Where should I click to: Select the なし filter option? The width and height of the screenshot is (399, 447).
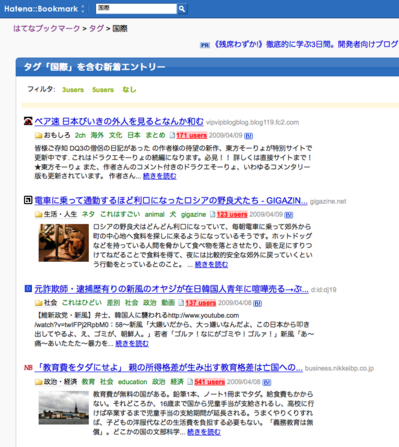pos(129,89)
